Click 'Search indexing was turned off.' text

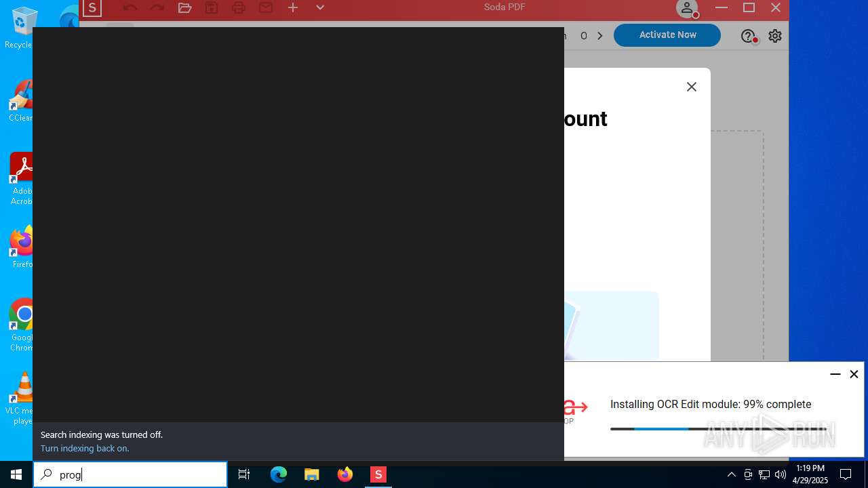tap(102, 434)
